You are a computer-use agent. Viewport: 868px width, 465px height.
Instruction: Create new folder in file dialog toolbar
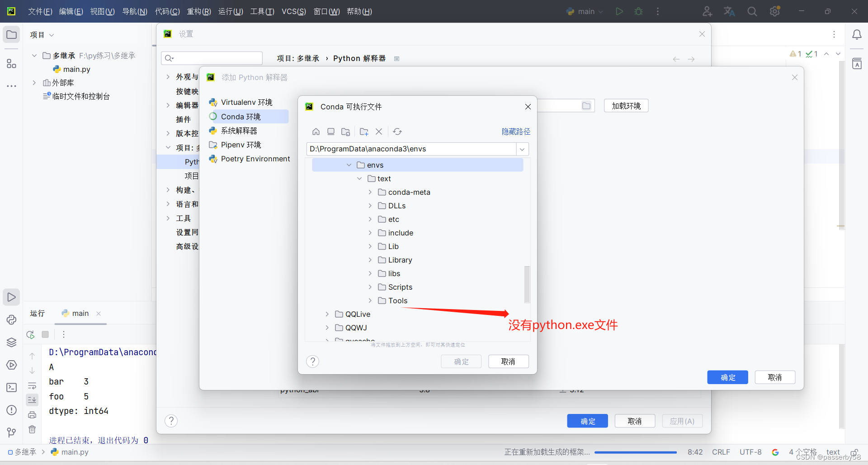click(x=364, y=132)
